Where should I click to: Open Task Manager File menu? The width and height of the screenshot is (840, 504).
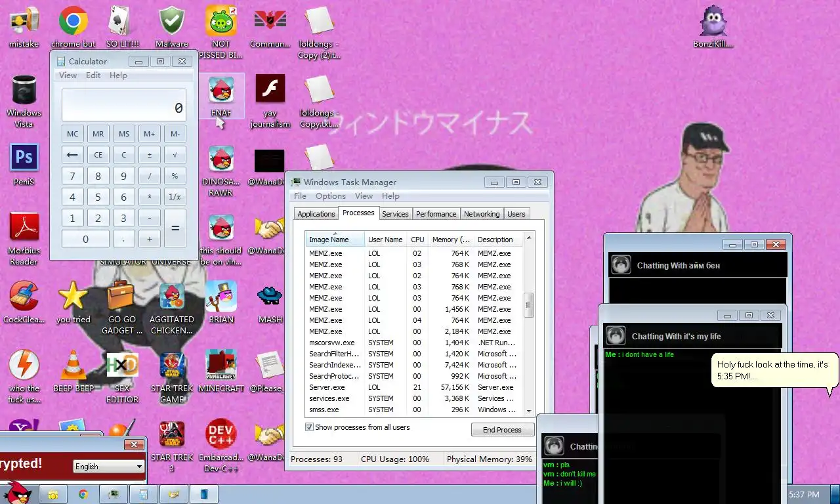[300, 196]
